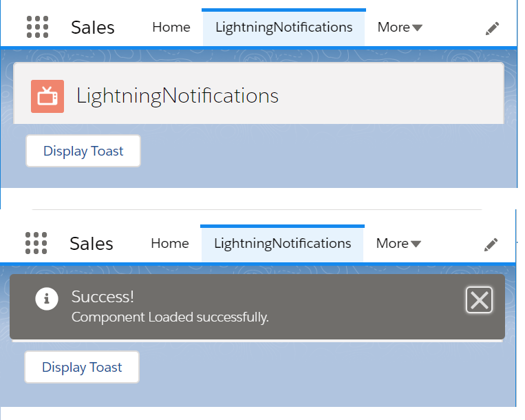Click LightningNotifications page header title
The width and height of the screenshot is (525, 420).
click(178, 96)
